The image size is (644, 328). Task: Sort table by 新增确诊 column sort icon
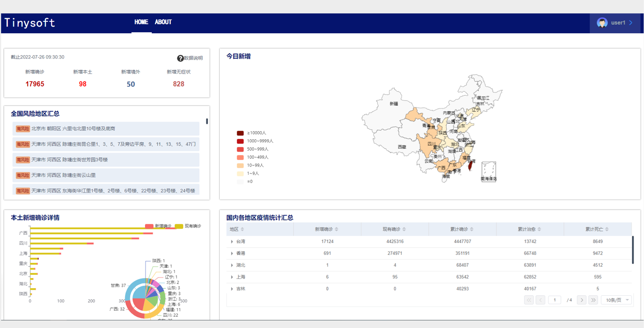(x=337, y=229)
